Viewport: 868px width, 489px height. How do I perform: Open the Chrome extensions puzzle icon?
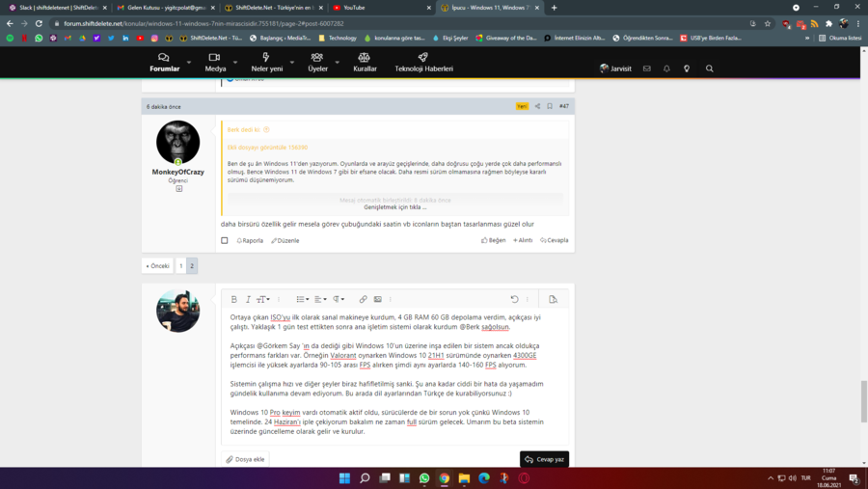(x=828, y=24)
